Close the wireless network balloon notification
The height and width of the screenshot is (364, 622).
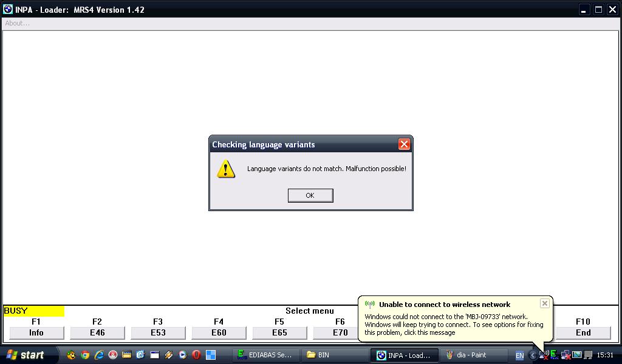coord(545,303)
